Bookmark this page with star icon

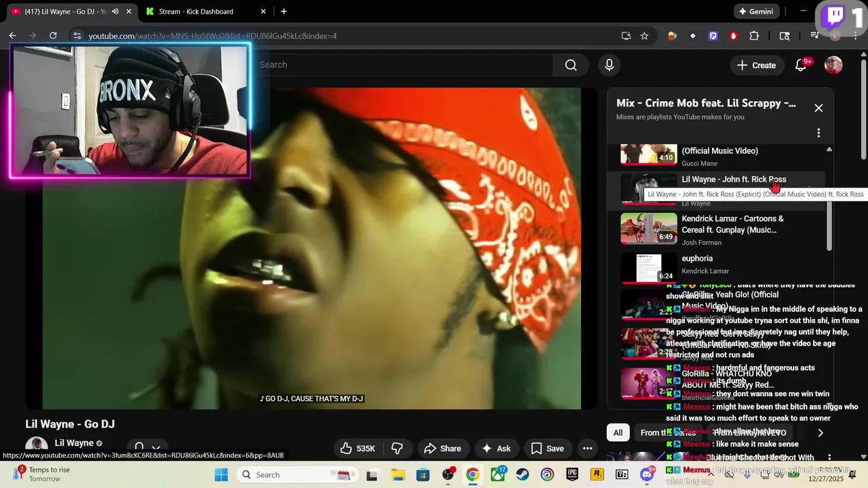pos(644,36)
